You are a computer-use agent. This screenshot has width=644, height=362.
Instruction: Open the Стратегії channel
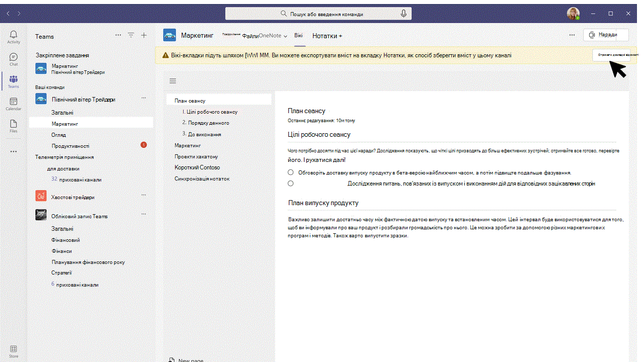(61, 273)
